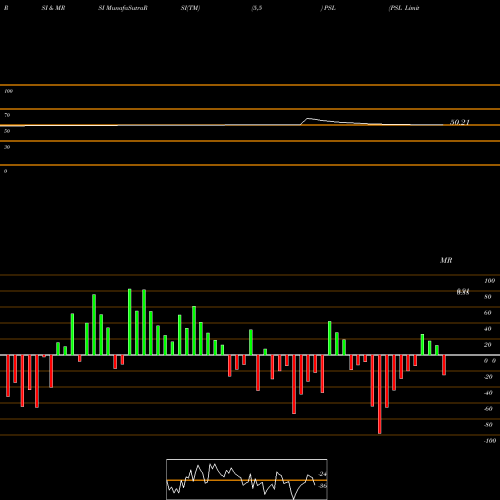Click the 'SI(TM)' header text
Viewport: 500px width, 500px height.
pos(190,8)
